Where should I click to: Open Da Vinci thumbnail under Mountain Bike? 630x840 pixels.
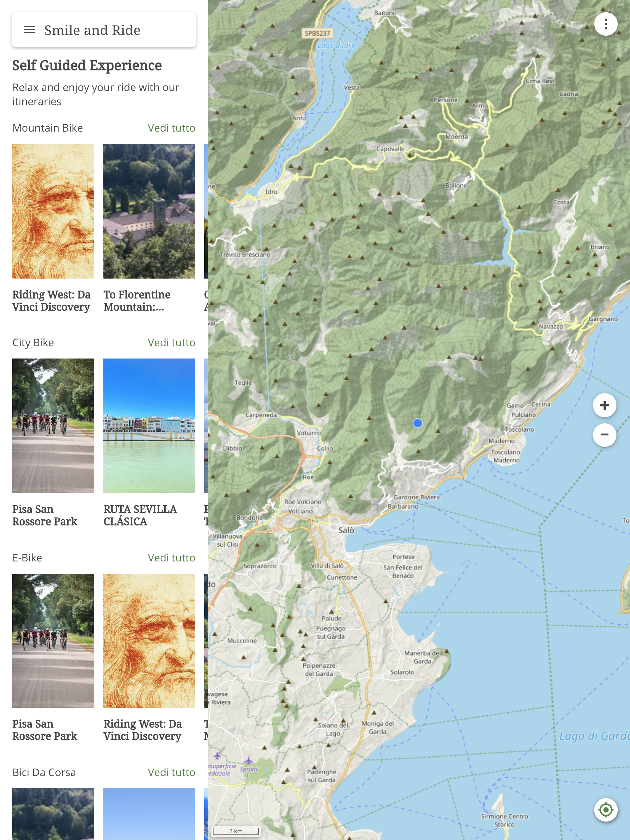[53, 211]
